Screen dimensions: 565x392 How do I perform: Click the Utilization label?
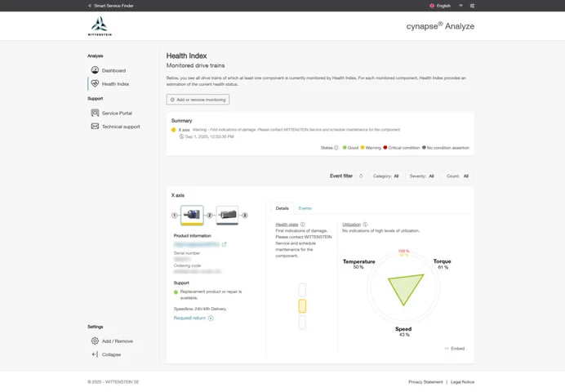351,225
